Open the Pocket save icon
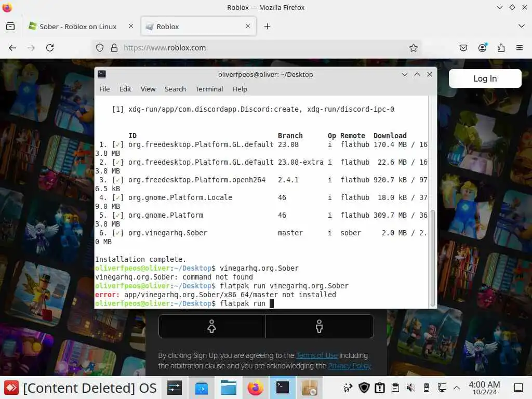The image size is (532, 399). 463,48
